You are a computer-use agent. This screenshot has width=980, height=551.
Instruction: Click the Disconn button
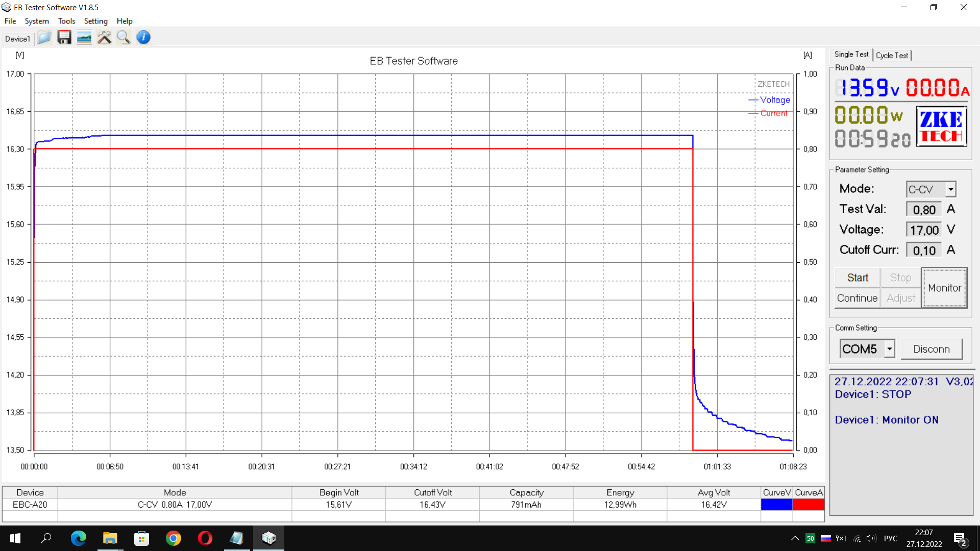tap(932, 349)
